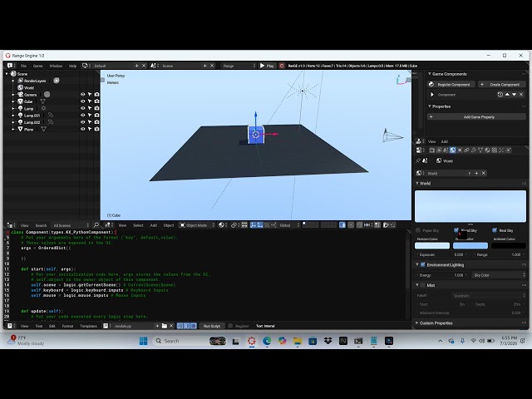Screen dimensions: 532x399
Task: Disable the Environment Lighting checkbox
Action: [x=423, y=264]
